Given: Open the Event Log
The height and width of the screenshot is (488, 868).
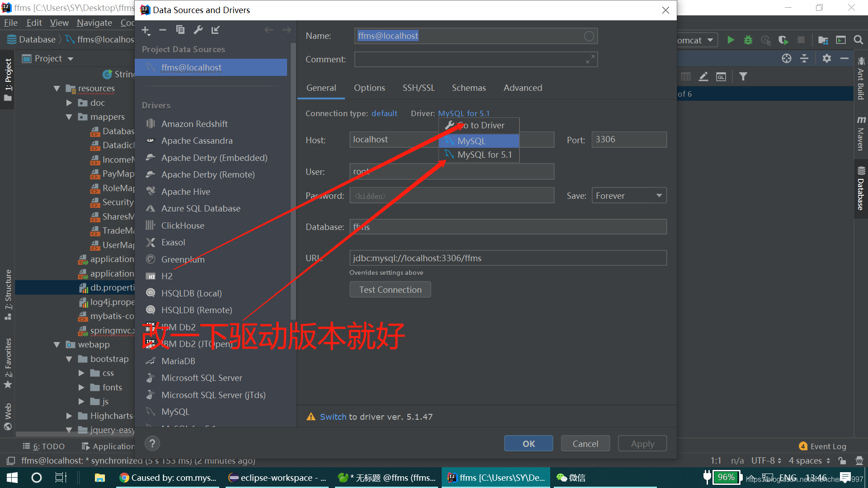Looking at the screenshot, I should pos(822,446).
